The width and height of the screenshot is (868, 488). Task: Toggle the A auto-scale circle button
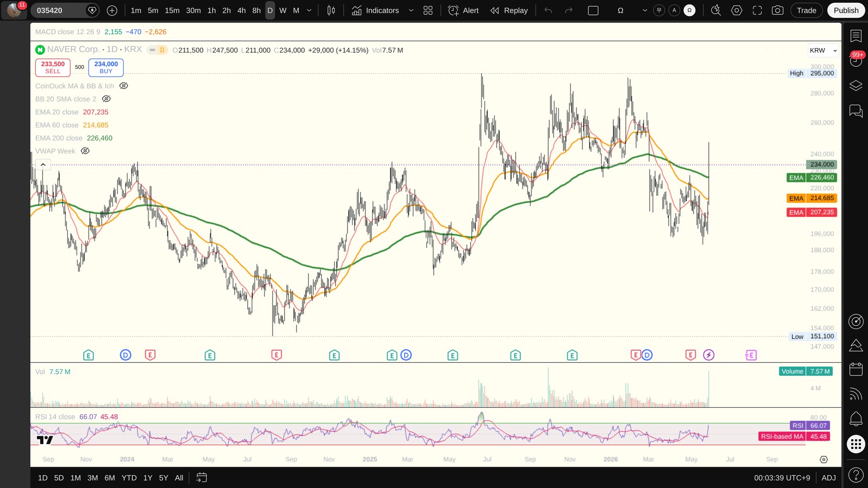pos(674,10)
